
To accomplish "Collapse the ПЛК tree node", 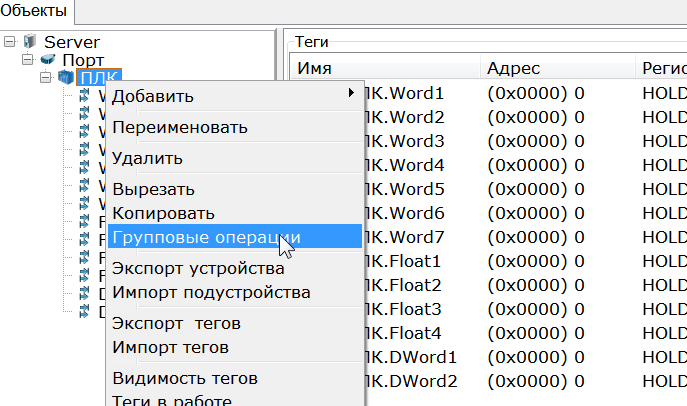I will click(x=46, y=78).
